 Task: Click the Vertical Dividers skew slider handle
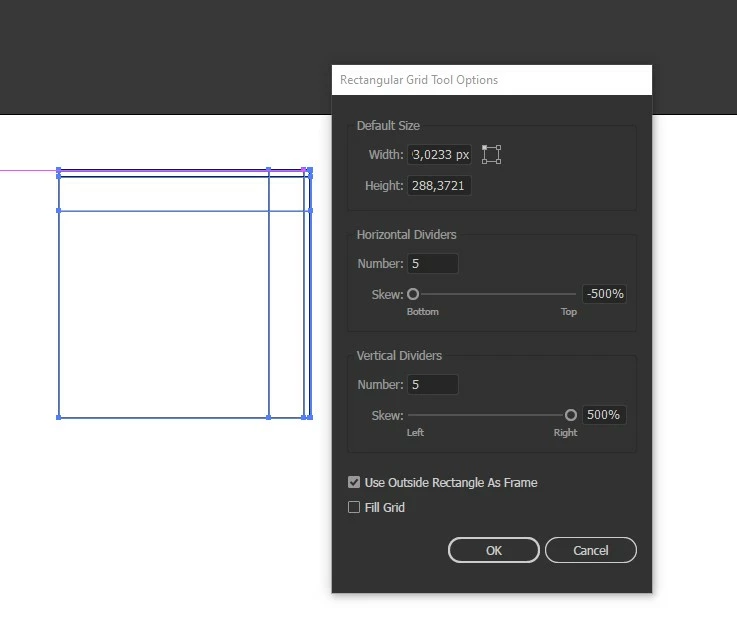coord(571,415)
